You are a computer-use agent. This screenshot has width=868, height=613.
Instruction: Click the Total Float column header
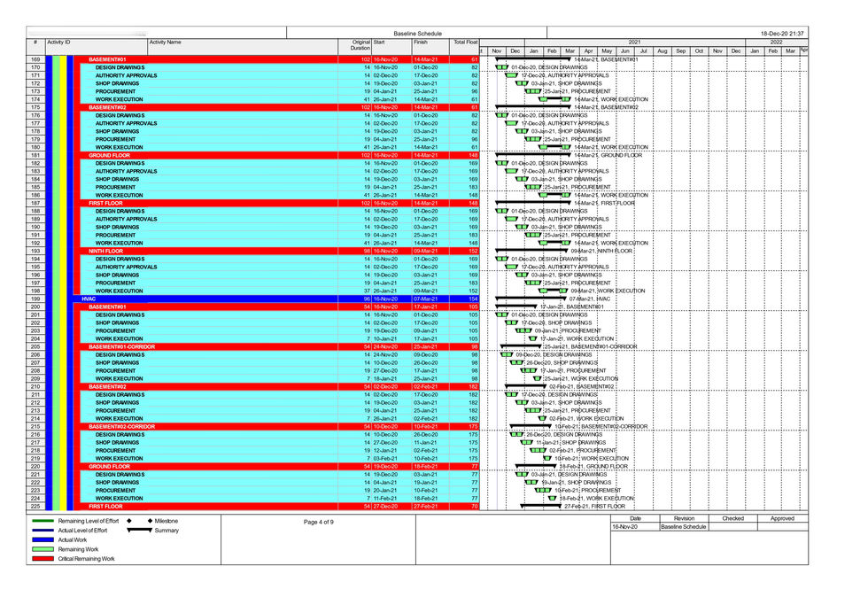[x=467, y=43]
